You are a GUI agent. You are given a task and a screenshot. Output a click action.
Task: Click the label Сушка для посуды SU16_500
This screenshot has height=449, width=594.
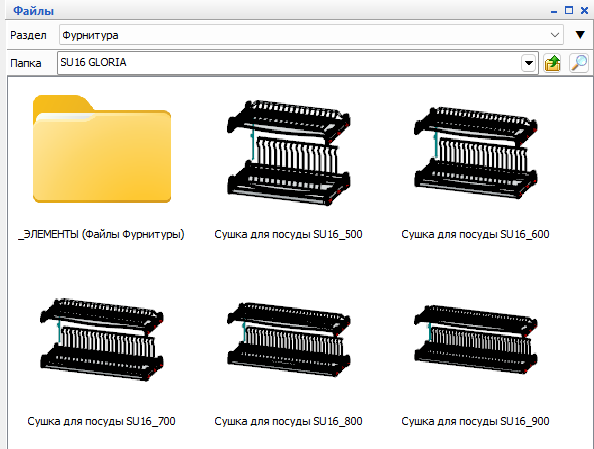(x=288, y=234)
